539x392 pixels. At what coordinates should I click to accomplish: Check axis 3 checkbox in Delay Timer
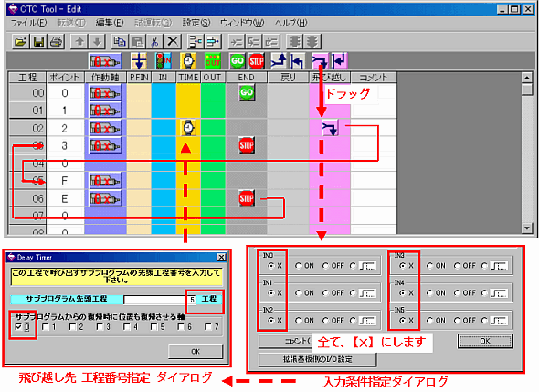[x=100, y=327]
